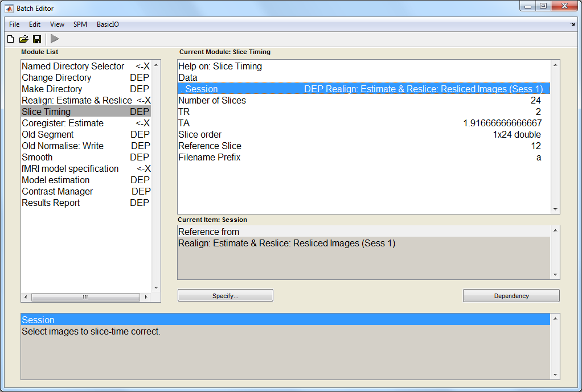Click the Open Batch folder icon
This screenshot has width=582, height=392.
23,39
